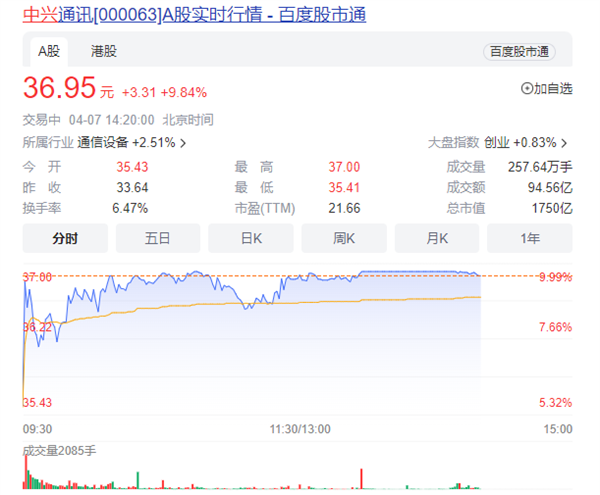
Task: Open the 中兴通讯[000063]A股实时行情 title link
Action: [x=194, y=15]
